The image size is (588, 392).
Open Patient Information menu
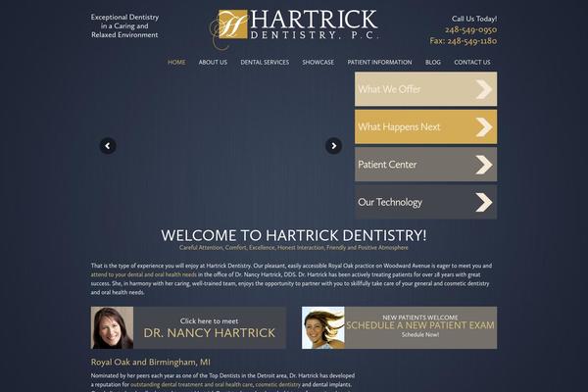pyautogui.click(x=379, y=63)
